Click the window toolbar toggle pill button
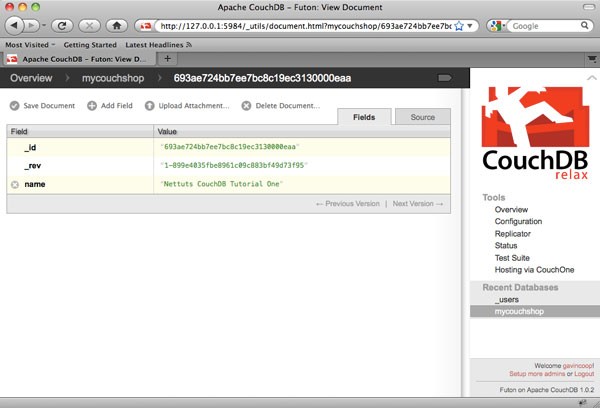The image size is (600, 408). coord(589,7)
